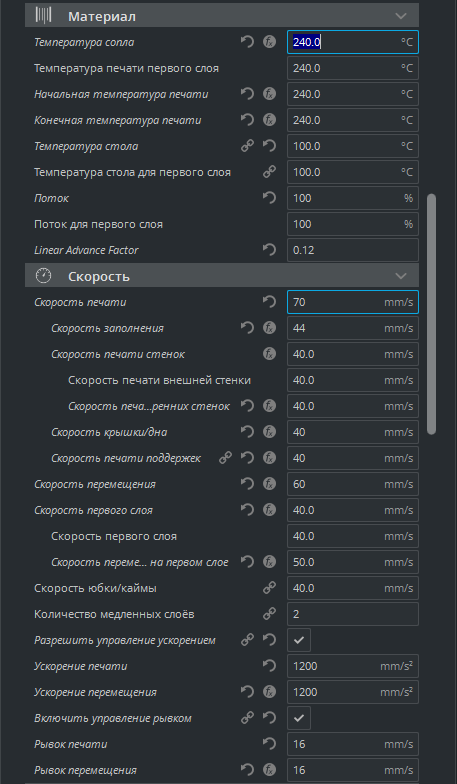Screen dimensions: 457x784
Task: Click Скорость заполнения field with 44
Action: (x=353, y=328)
